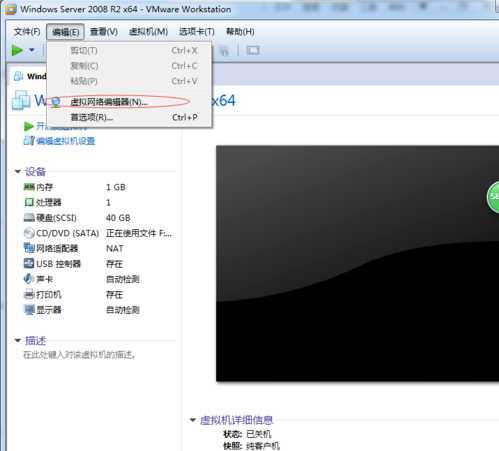Viewport: 499px width, 451px height.
Task: Select 虚拟网络编辑器(N)... menu entry
Action: pyautogui.click(x=129, y=102)
